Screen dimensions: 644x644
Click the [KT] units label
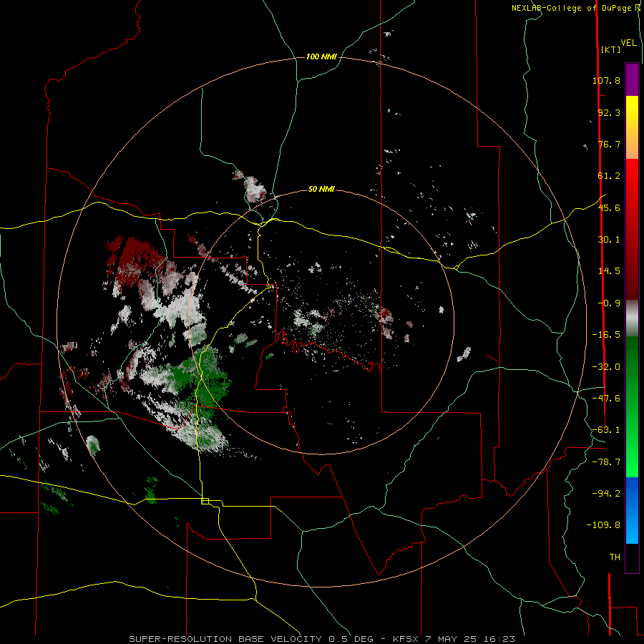point(611,49)
